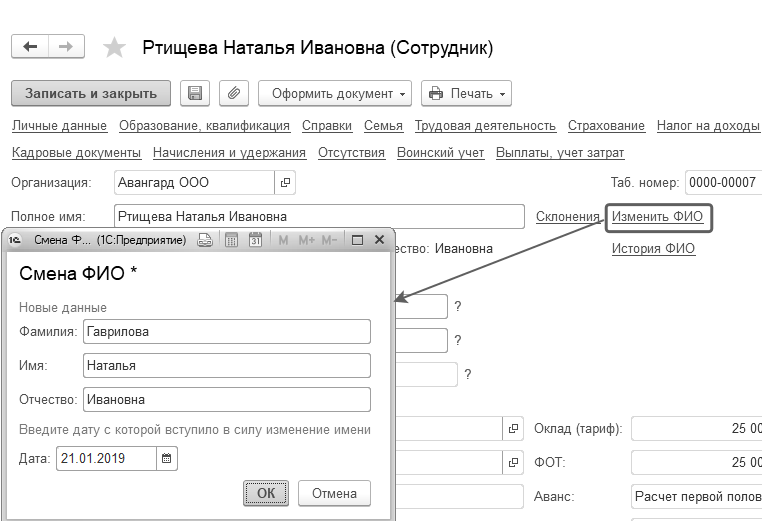This screenshot has width=763, height=523.
Task: Click Изменить ФИО link
Action: (657, 216)
